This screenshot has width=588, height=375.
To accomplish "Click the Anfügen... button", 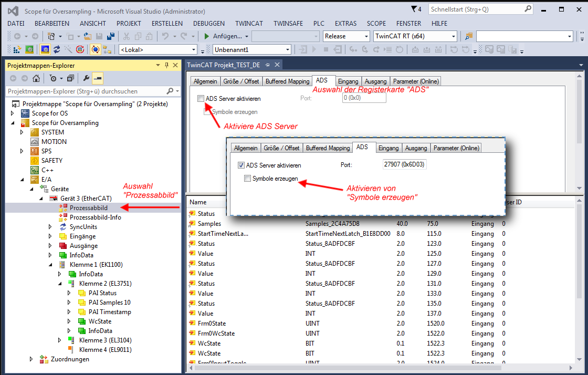I will click(x=227, y=36).
